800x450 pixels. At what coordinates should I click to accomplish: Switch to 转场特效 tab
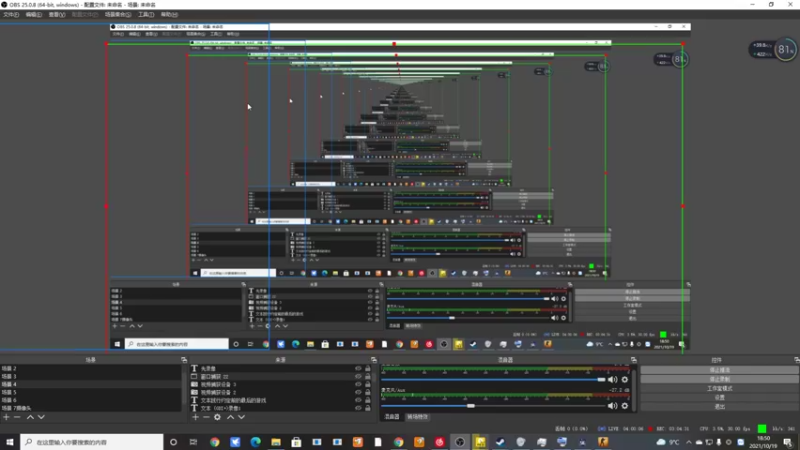pos(417,417)
